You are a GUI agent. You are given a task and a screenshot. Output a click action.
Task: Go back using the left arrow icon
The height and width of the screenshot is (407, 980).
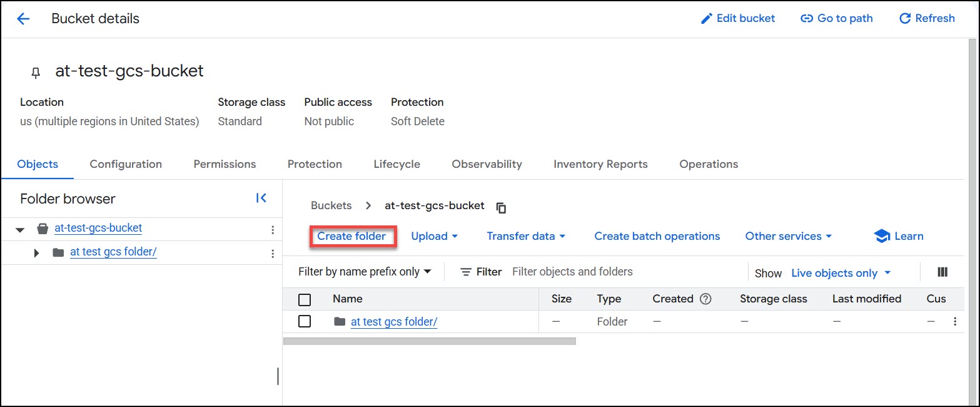[x=23, y=19]
